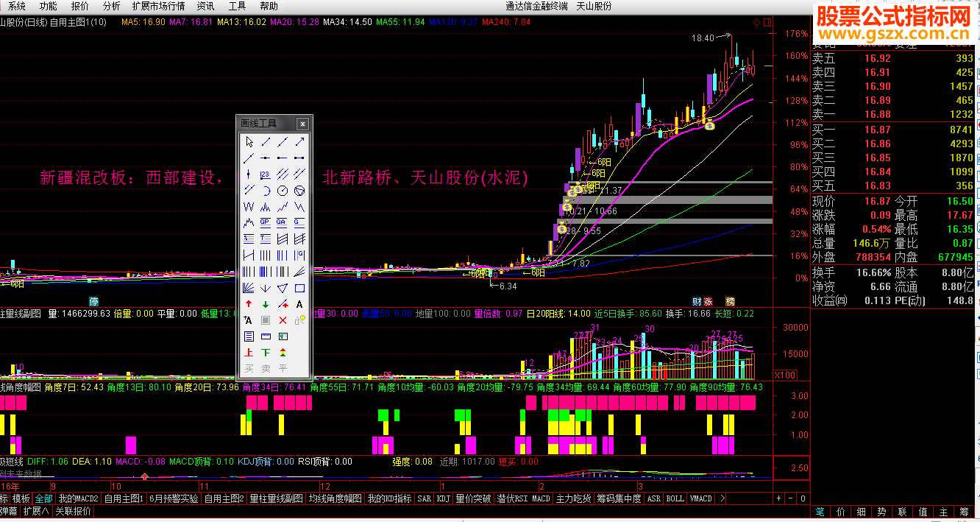Open the 功能 menu
Screen dimensions: 980x522
click(48, 6)
